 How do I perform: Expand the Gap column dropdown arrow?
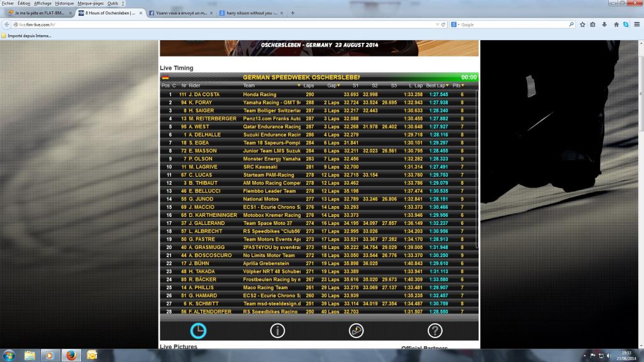coord(338,85)
